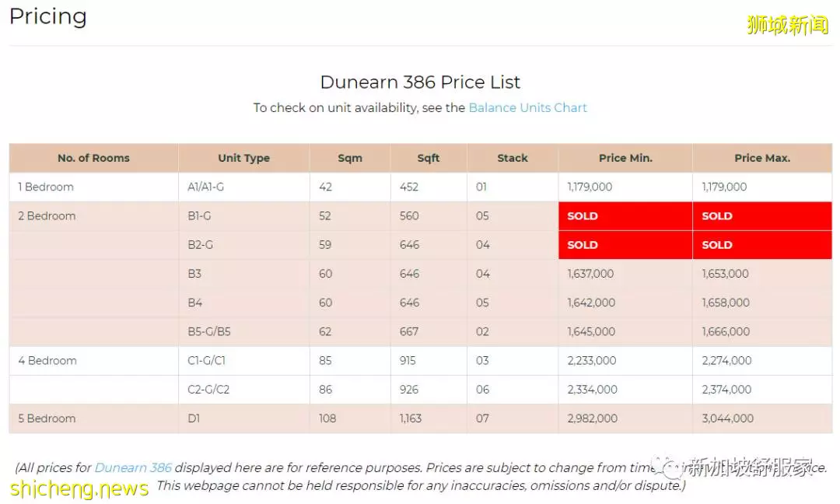This screenshot has width=840, height=504.
Task: Select the 5 Bedroom row label
Action: coord(47,418)
